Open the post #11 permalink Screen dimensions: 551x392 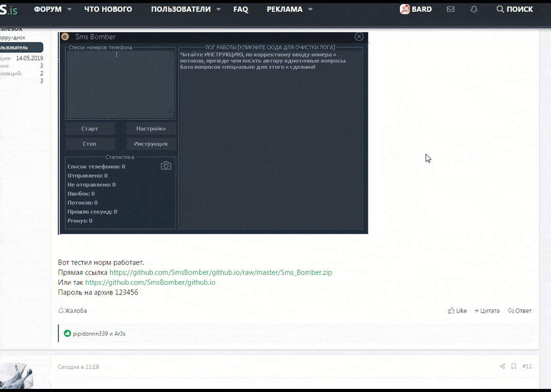coord(527,366)
